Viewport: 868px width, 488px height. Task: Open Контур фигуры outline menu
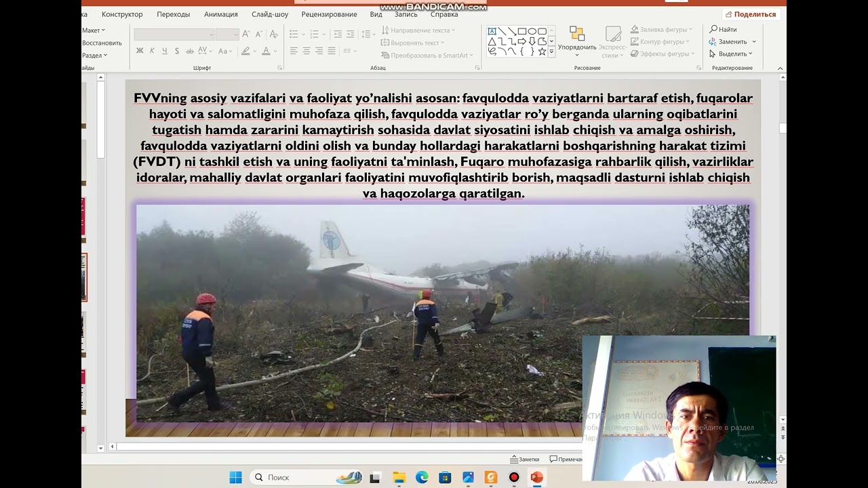click(660, 42)
